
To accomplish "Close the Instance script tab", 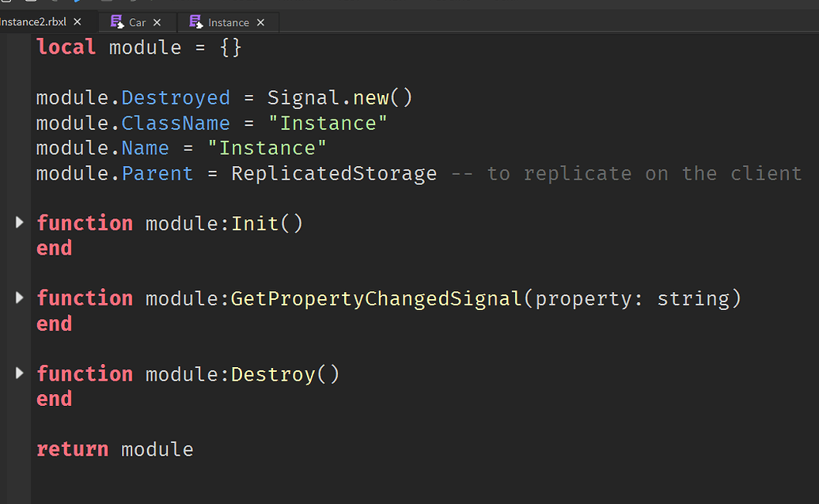I will click(260, 22).
